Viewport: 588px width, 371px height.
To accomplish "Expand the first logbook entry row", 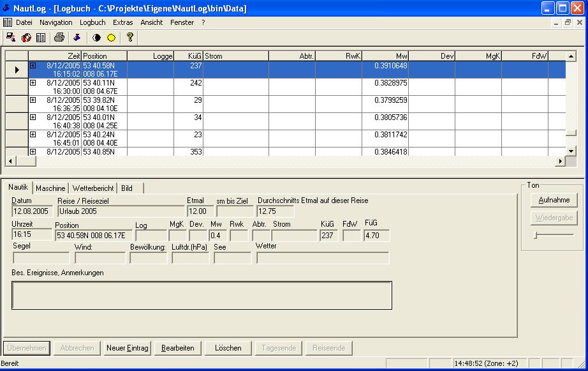I will click(33, 64).
